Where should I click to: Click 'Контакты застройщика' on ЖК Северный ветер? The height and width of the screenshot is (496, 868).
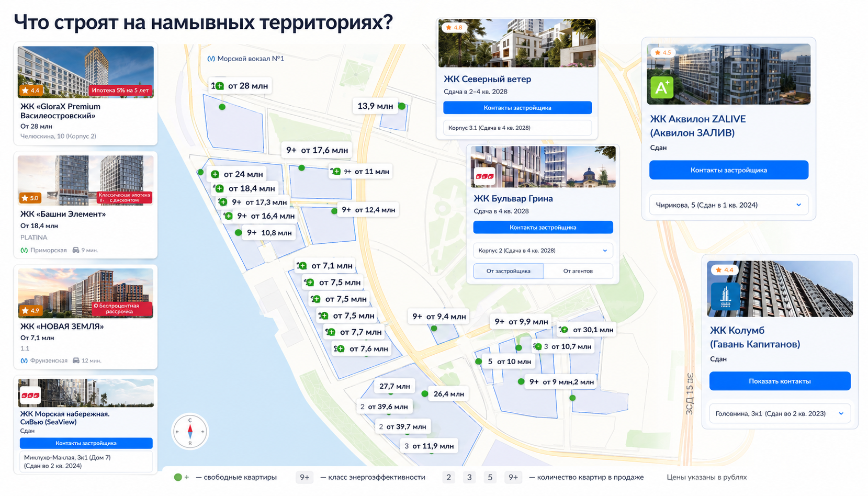click(x=517, y=108)
